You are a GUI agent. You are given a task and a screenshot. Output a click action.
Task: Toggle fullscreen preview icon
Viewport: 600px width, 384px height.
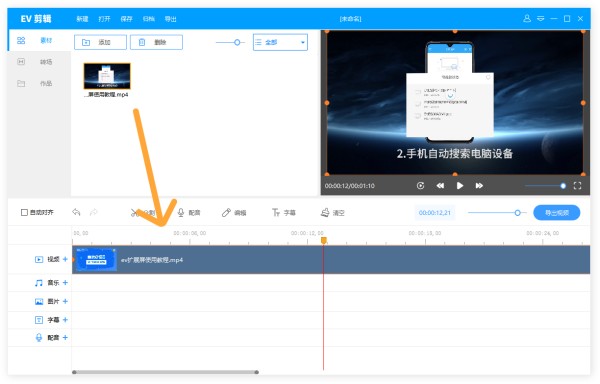pyautogui.click(x=577, y=186)
